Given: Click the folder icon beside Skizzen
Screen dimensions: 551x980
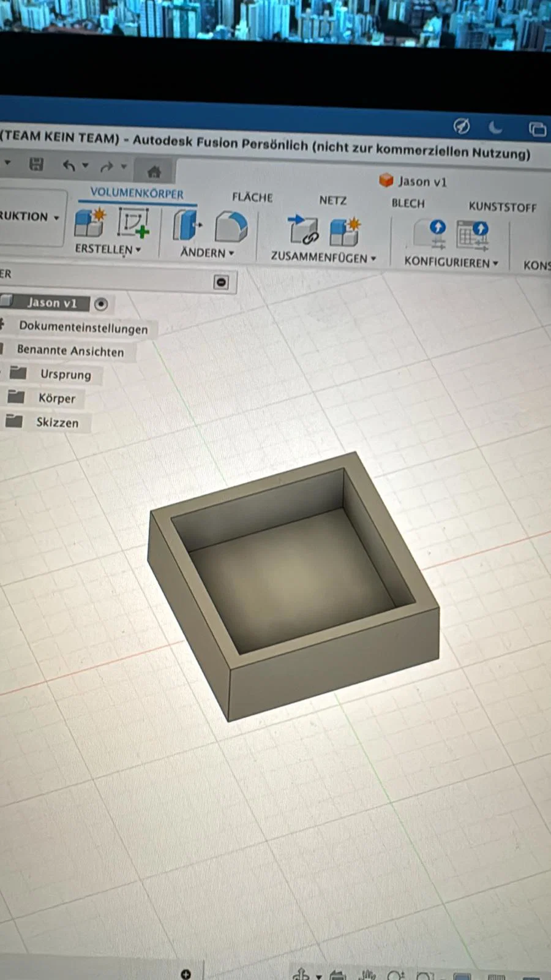Looking at the screenshot, I should tap(13, 421).
